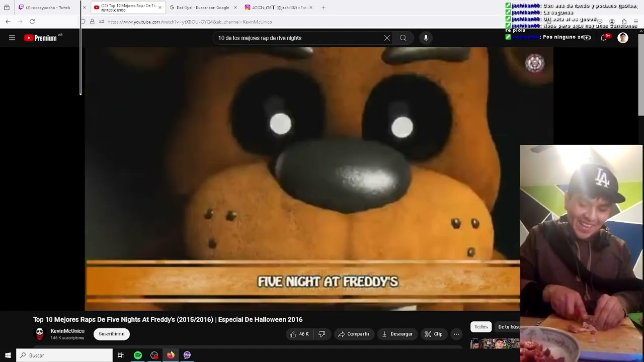Close the YouTube browser tab
Screen dimensions: 644x362
160,8
